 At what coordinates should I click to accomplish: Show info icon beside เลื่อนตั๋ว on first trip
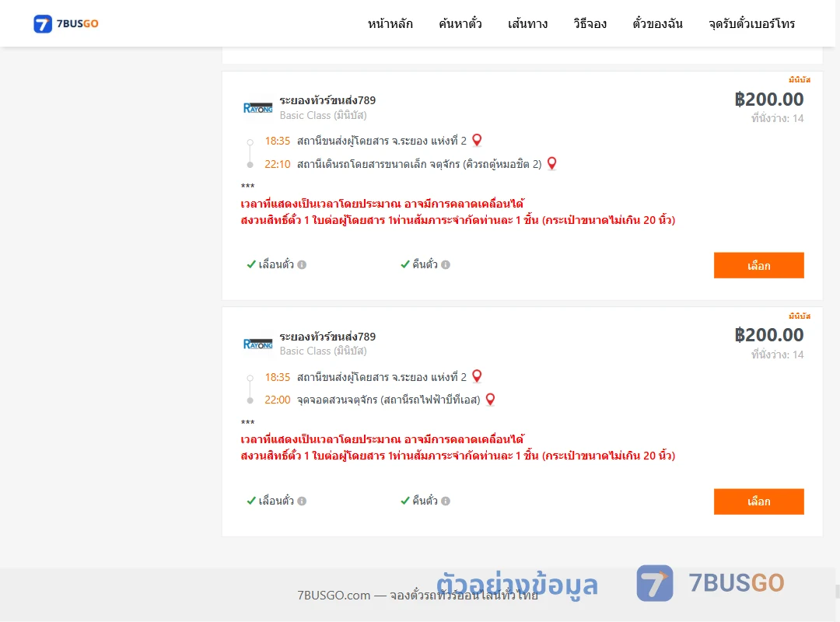(302, 264)
